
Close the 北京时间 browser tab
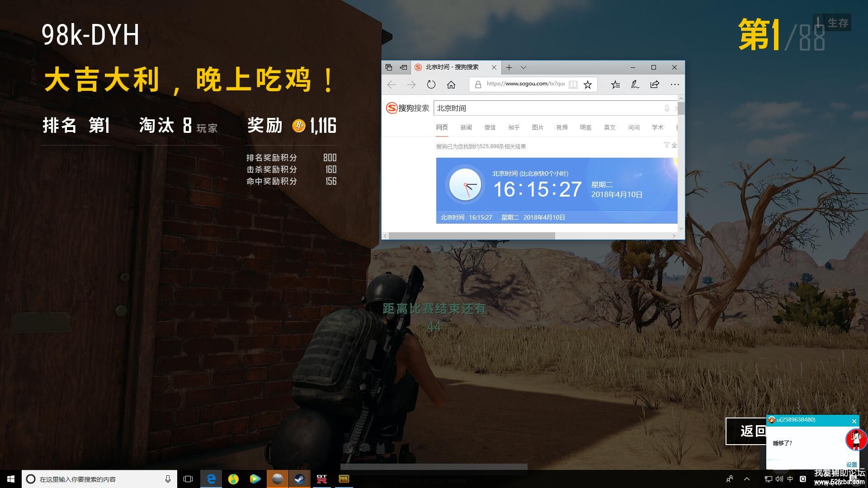pos(494,67)
